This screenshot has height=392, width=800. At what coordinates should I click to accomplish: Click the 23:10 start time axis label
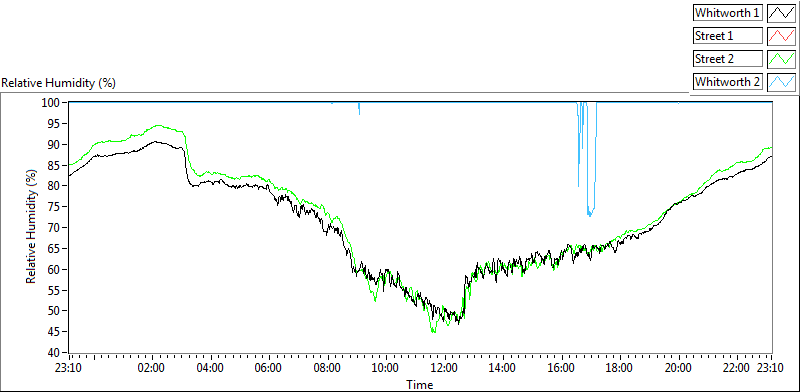[70, 368]
